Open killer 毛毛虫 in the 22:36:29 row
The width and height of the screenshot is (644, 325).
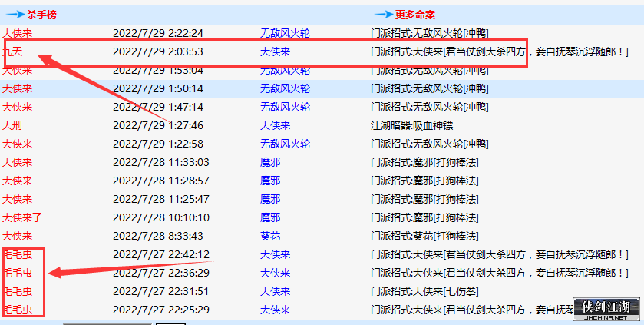pos(17,273)
